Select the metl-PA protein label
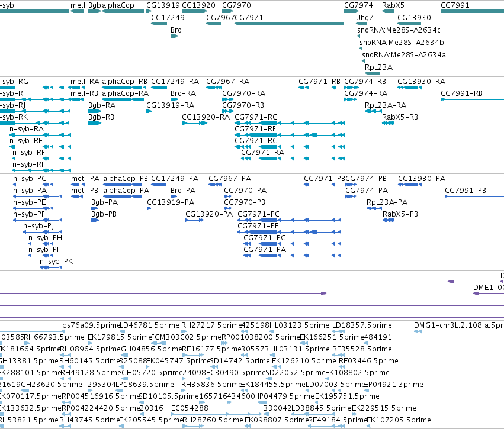The width and height of the screenshot is (504, 429). coord(85,179)
